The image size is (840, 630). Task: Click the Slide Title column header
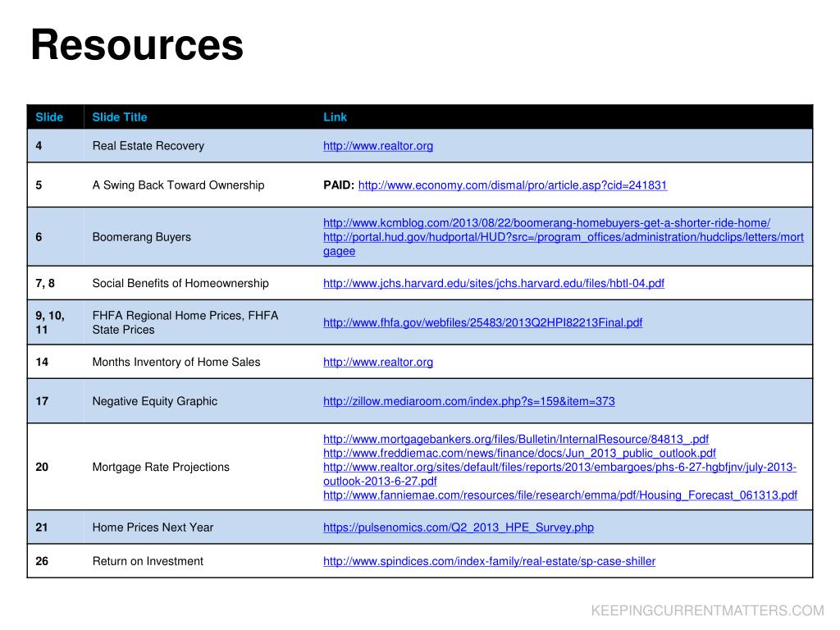click(x=120, y=117)
